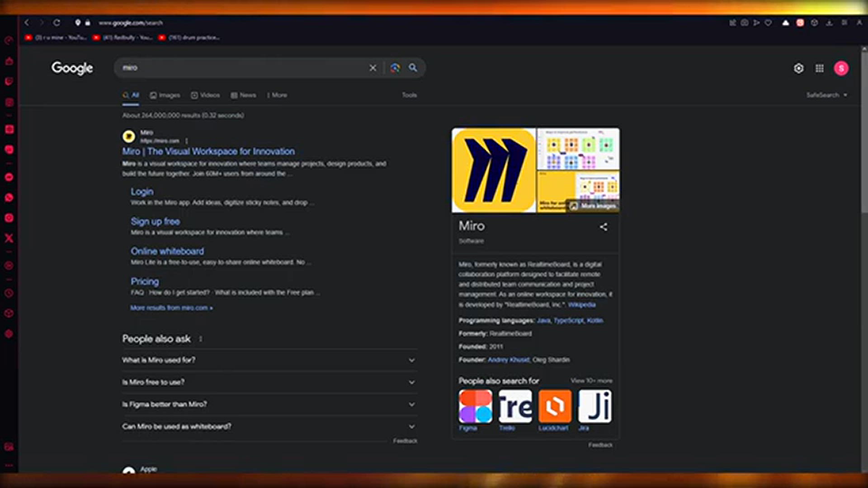Open the Tools option under the search bar
The width and height of the screenshot is (868, 488).
[410, 95]
